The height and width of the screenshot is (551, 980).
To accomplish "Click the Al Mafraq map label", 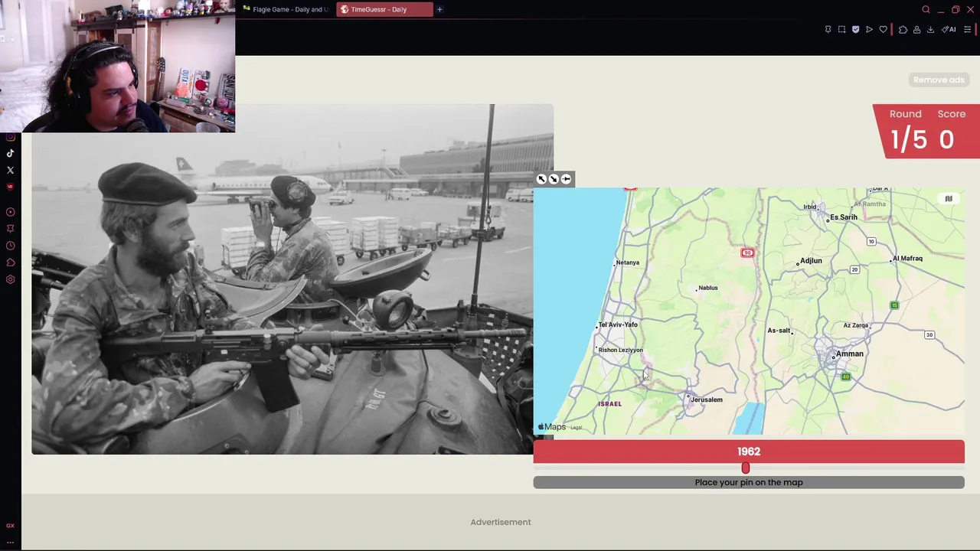I will [907, 259].
